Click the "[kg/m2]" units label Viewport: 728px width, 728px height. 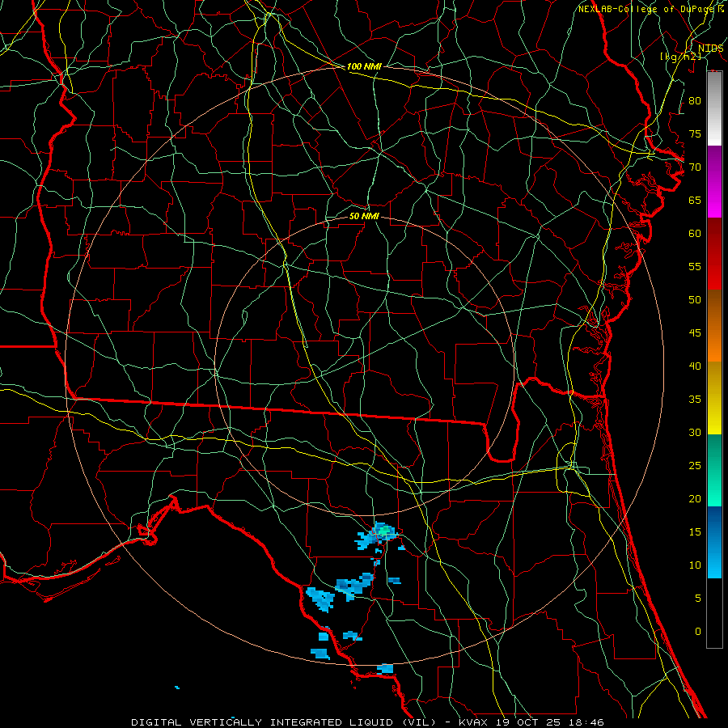click(680, 56)
